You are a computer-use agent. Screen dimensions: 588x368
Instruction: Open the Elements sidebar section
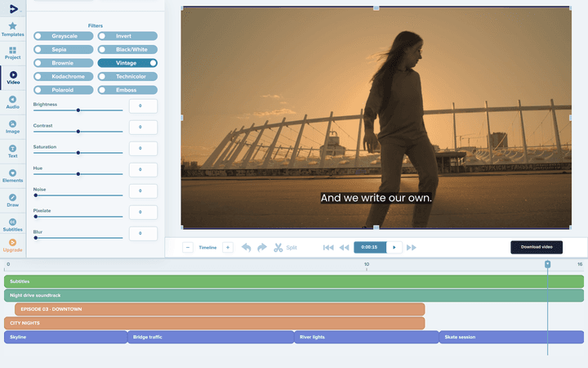[13, 176]
